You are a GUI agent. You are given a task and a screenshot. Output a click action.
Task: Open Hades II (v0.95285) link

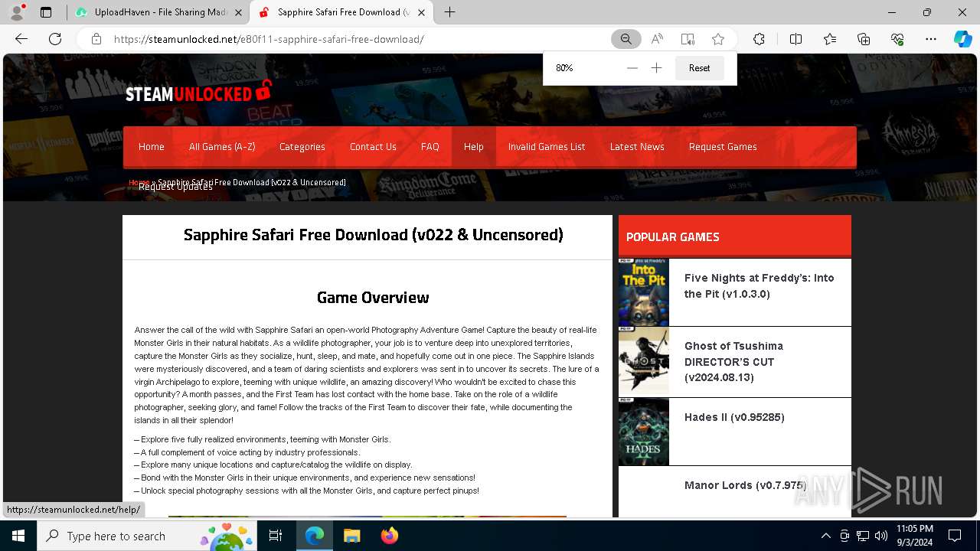point(734,417)
